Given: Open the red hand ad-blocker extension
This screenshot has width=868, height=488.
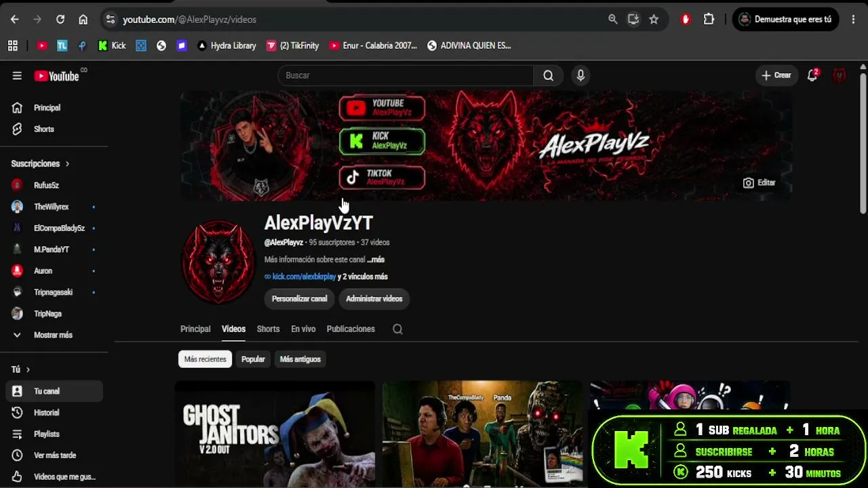Looking at the screenshot, I should click(x=686, y=20).
